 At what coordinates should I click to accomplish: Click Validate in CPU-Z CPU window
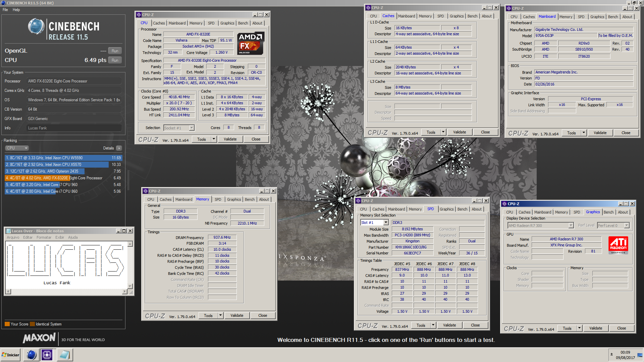click(230, 139)
